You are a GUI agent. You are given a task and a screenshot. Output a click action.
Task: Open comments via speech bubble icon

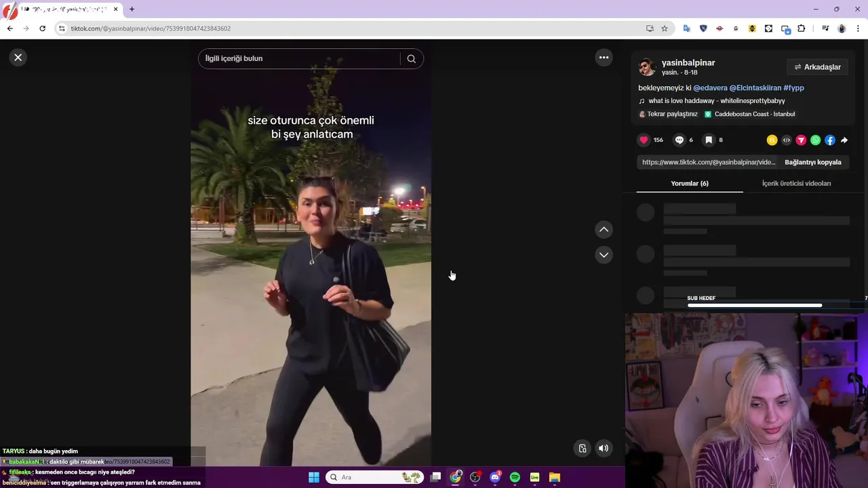click(x=679, y=140)
